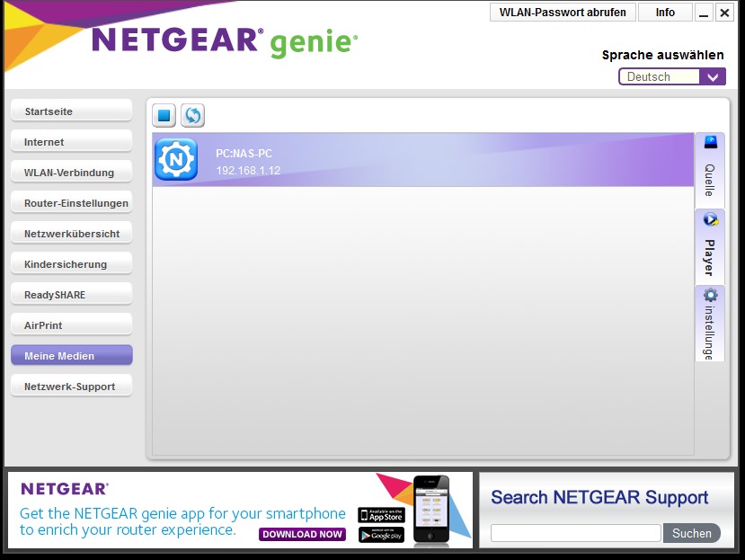Click the smartphone image in banner

(431, 510)
